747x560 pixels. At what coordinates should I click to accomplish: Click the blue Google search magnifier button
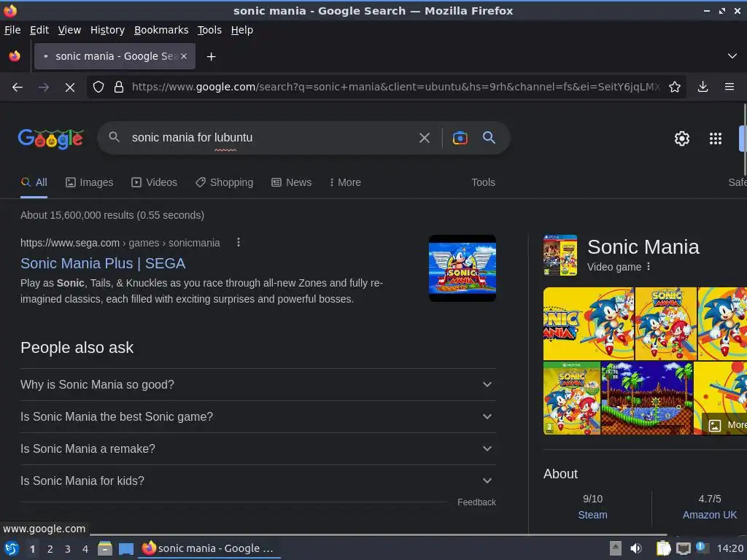[489, 138]
